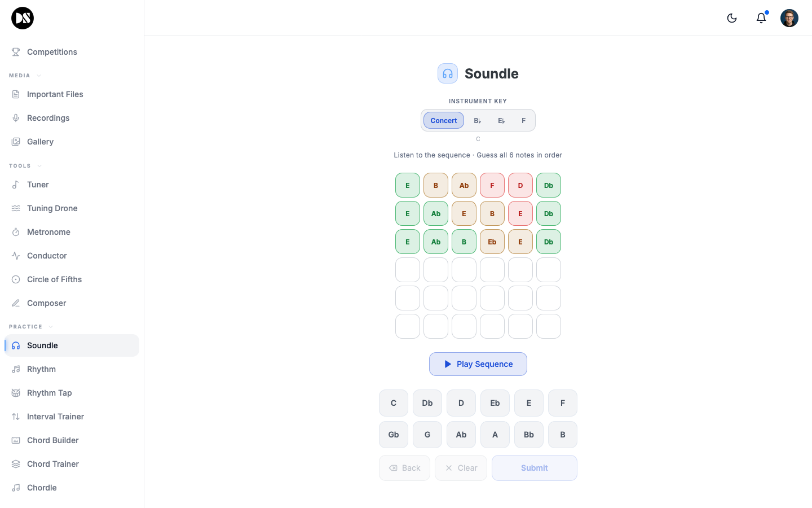Clear your current note guess
Image resolution: width=812 pixels, height=508 pixels.
[461, 467]
